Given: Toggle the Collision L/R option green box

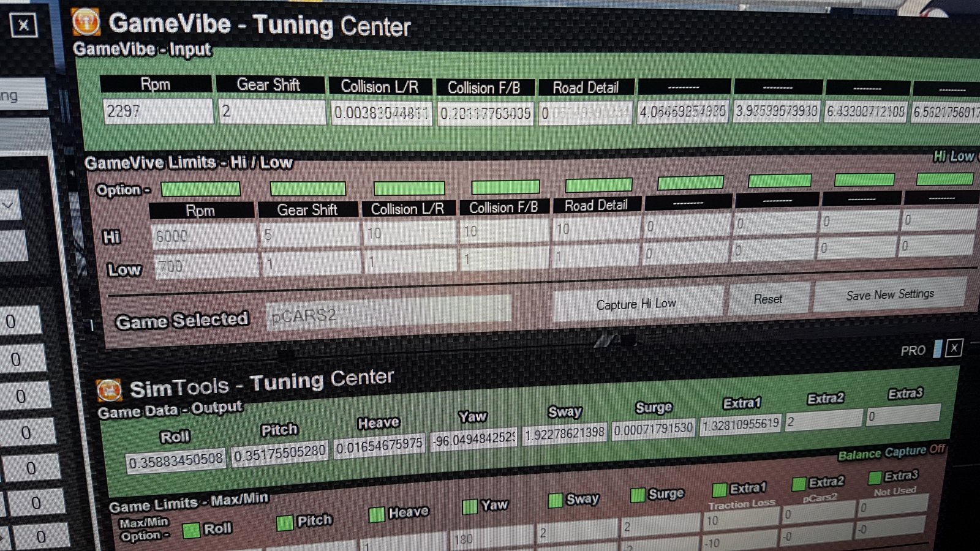Looking at the screenshot, I should coord(409,187).
